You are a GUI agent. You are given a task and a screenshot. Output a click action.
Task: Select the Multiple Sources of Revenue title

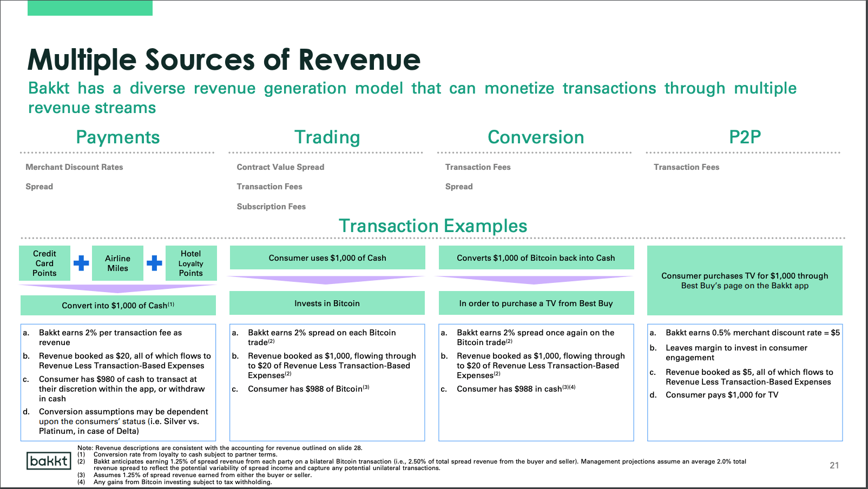[x=224, y=60]
